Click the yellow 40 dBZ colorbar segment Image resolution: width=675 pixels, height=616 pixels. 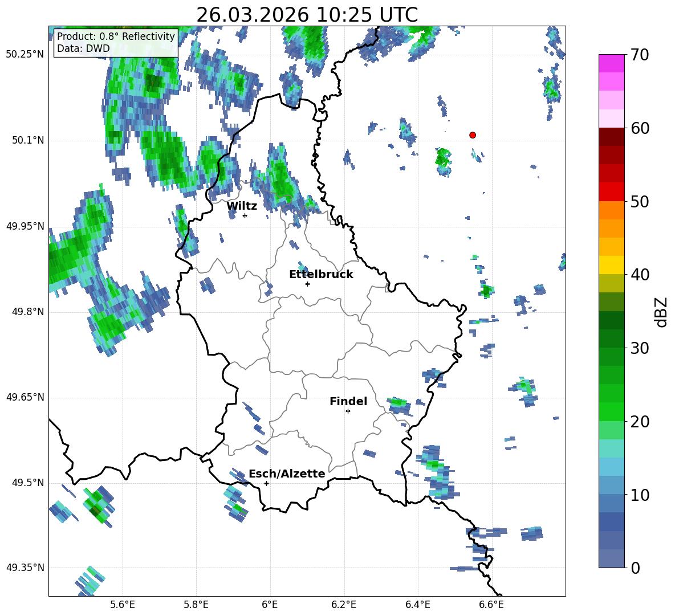[x=611, y=265]
